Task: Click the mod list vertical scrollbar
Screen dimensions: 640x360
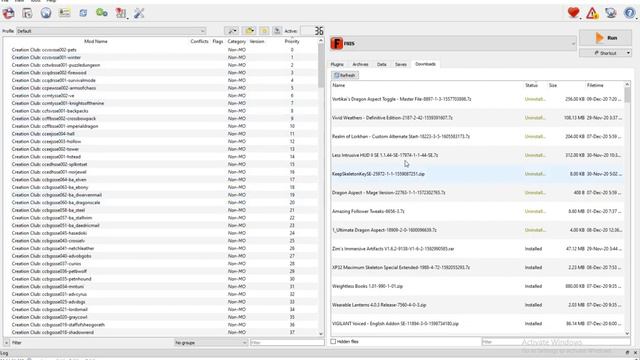Action: (x=321, y=65)
